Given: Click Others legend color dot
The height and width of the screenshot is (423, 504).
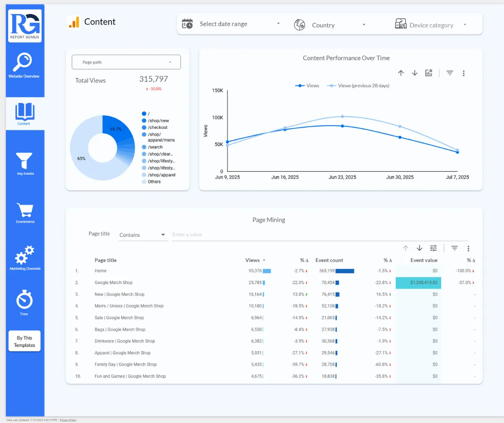Looking at the screenshot, I should point(144,182).
